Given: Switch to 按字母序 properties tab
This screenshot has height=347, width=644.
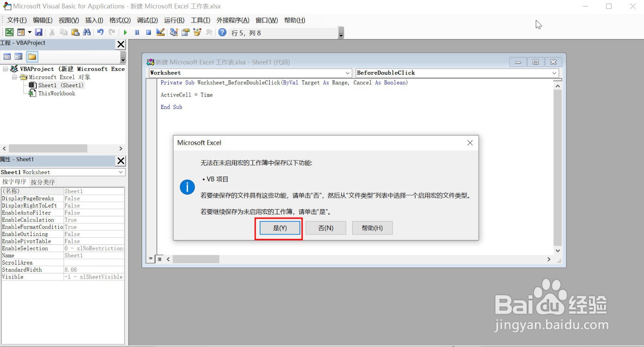Looking at the screenshot, I should coord(14,182).
